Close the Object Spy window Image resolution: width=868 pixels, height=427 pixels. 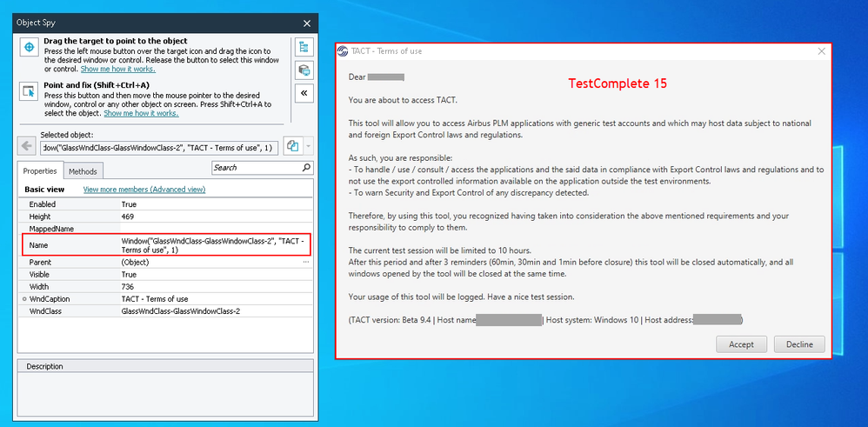click(307, 23)
